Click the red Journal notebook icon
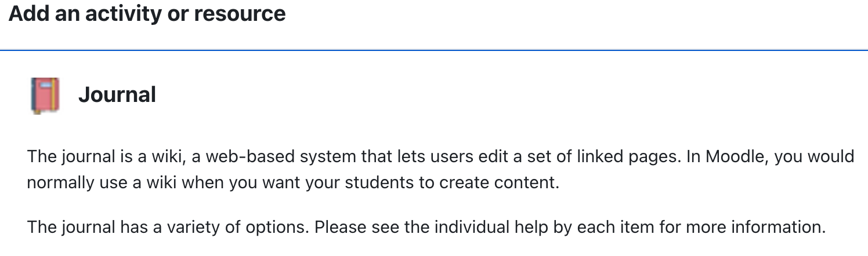Screen dimensions: 868x256 click(x=45, y=96)
